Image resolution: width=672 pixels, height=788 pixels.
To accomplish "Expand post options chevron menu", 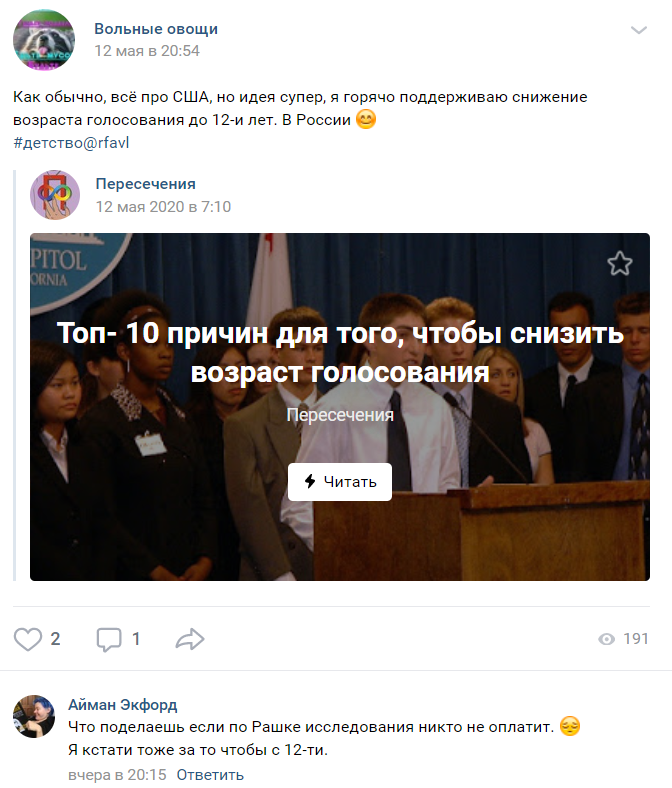I will tap(638, 30).
